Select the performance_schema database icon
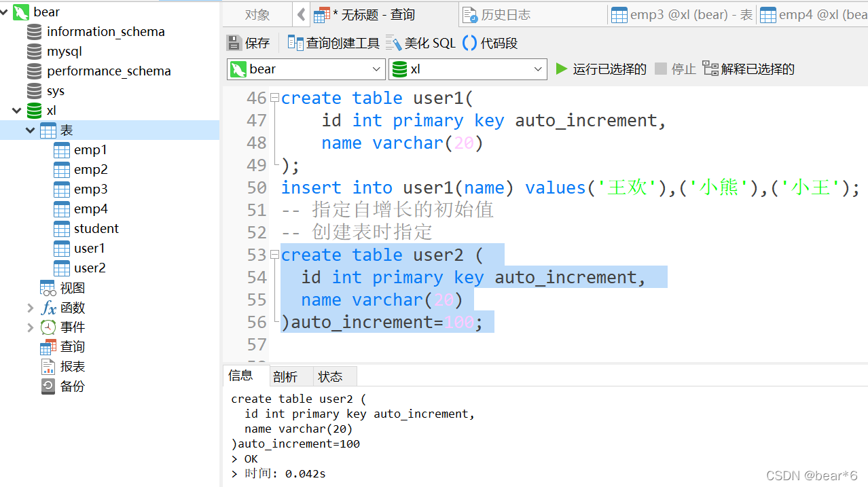 (x=34, y=71)
